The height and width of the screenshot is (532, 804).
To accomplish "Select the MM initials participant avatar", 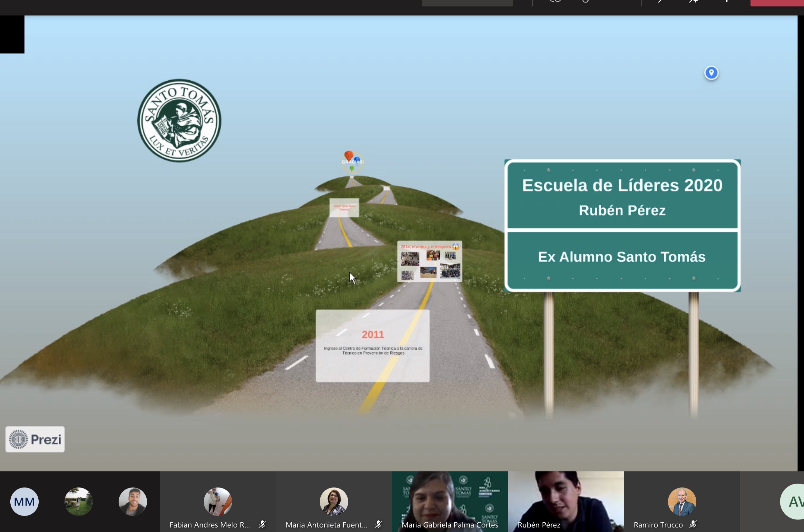I will [x=25, y=501].
